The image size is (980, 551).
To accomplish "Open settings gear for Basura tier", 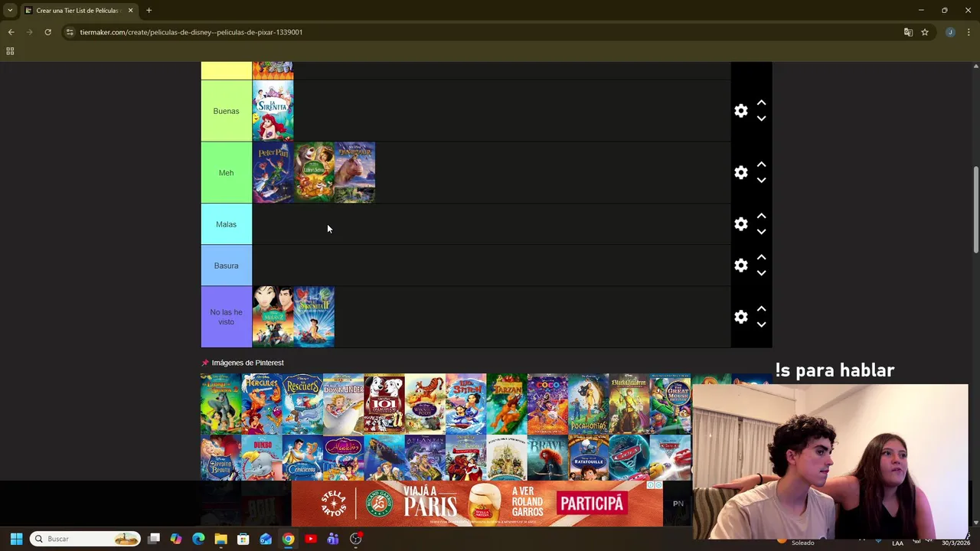I will [x=740, y=266].
